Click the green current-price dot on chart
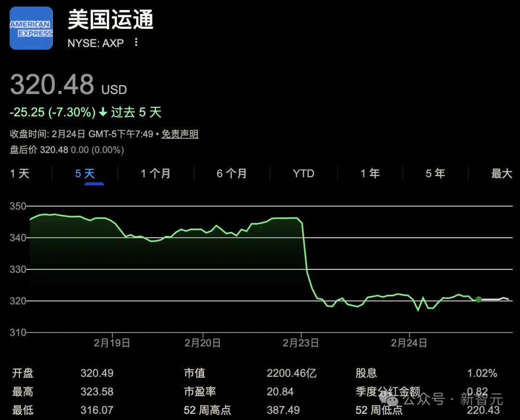This screenshot has height=420, width=520. click(x=478, y=299)
